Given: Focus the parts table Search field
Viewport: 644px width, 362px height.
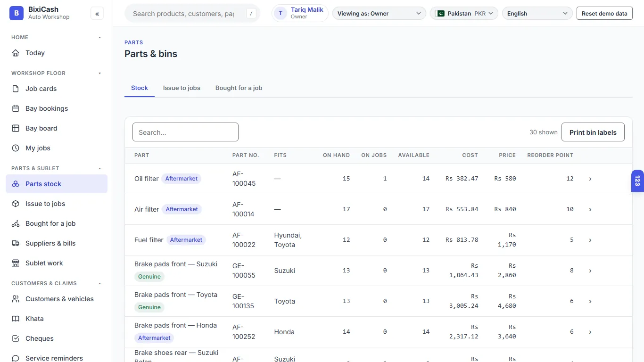Looking at the screenshot, I should click(185, 132).
